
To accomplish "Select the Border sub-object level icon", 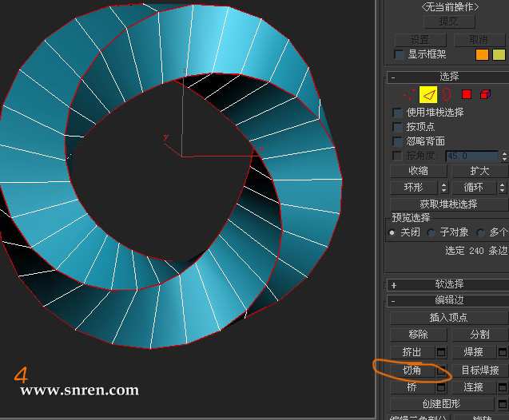I will coord(447,94).
